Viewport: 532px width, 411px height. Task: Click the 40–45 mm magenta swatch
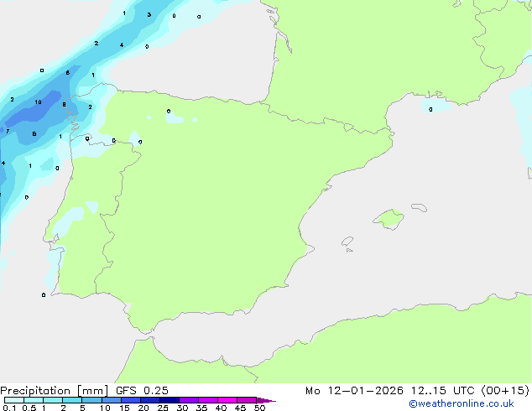coord(227,400)
